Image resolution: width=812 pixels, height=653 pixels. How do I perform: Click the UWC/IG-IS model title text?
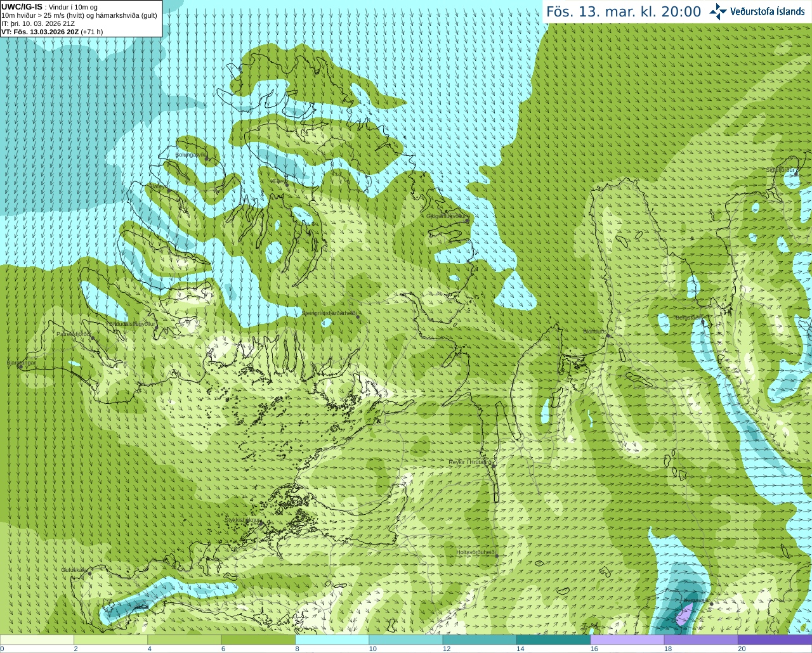pyautogui.click(x=22, y=6)
